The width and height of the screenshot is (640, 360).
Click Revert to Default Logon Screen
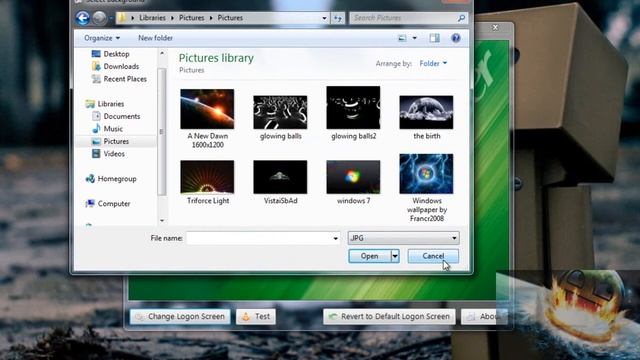tap(389, 316)
